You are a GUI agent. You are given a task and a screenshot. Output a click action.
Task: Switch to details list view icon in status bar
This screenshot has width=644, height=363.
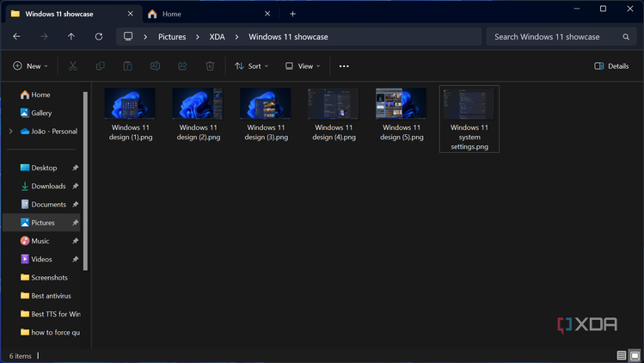pyautogui.click(x=622, y=355)
